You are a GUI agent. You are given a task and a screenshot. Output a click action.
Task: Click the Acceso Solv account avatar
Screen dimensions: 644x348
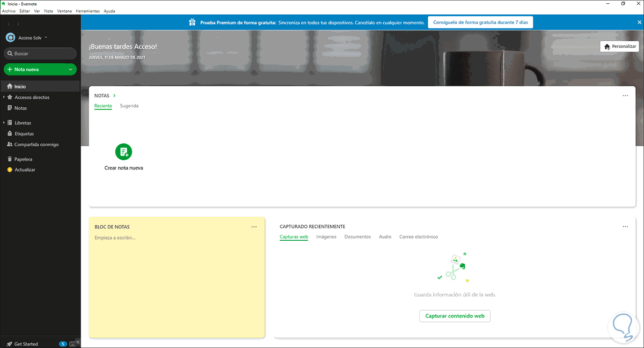10,38
